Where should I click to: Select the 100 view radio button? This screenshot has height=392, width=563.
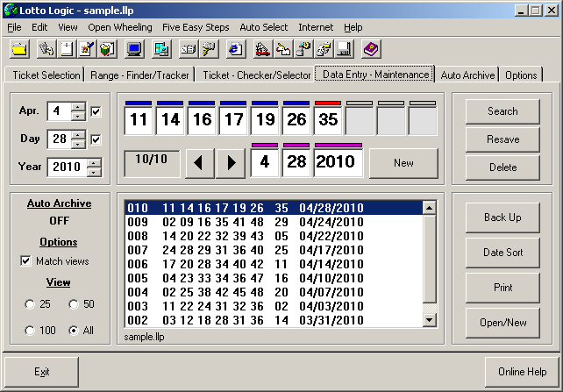tap(30, 331)
